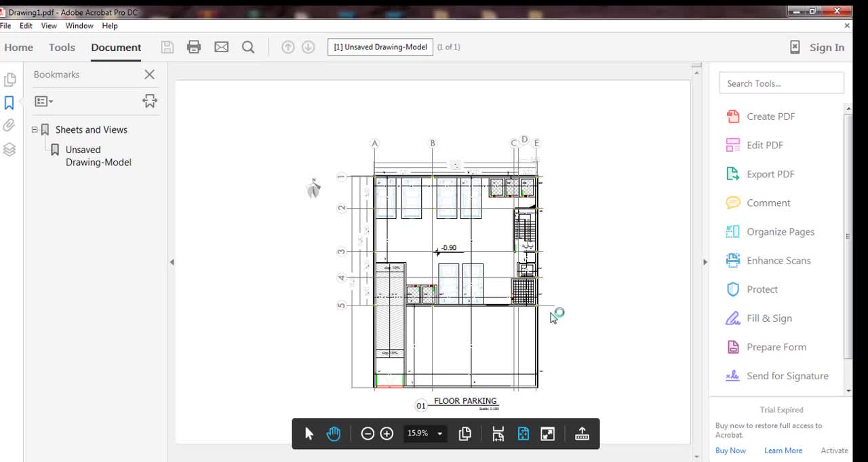The width and height of the screenshot is (868, 462).
Task: Toggle the Bookmarks panel icon
Action: pos(9,102)
